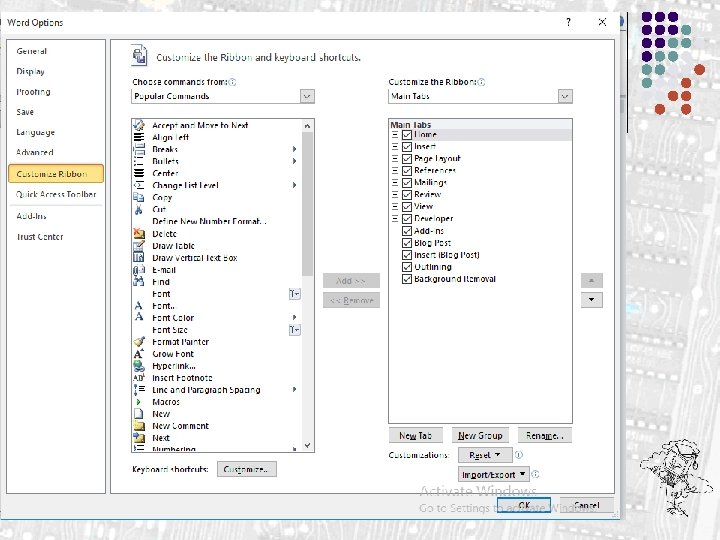Open keyboard shortcuts Customize... button
The width and height of the screenshot is (720, 540).
tap(247, 469)
